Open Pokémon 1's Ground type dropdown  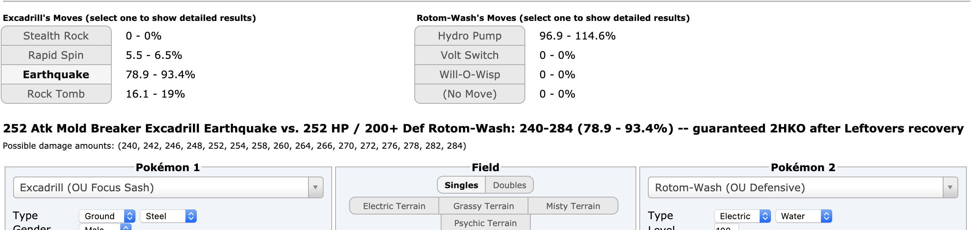107,216
